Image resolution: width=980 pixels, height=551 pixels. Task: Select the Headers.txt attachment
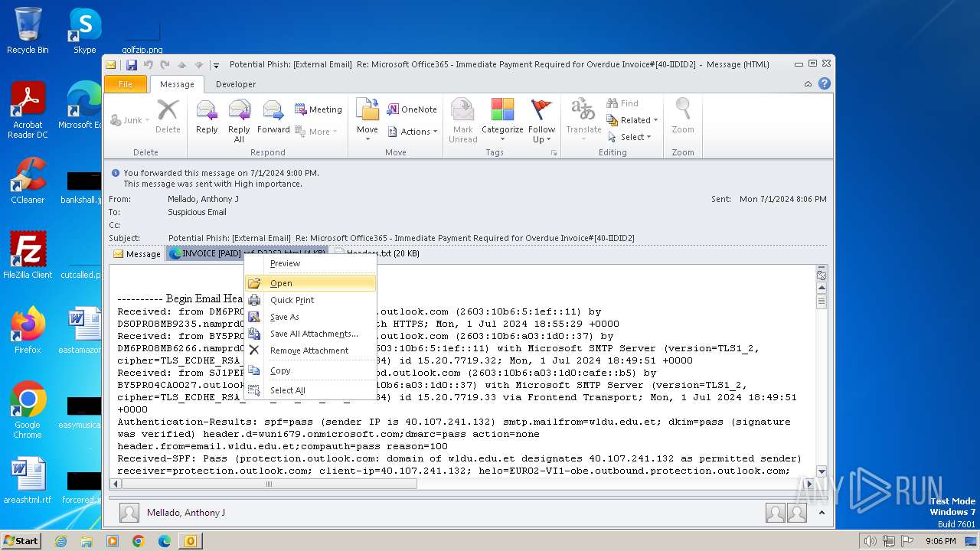[376, 253]
